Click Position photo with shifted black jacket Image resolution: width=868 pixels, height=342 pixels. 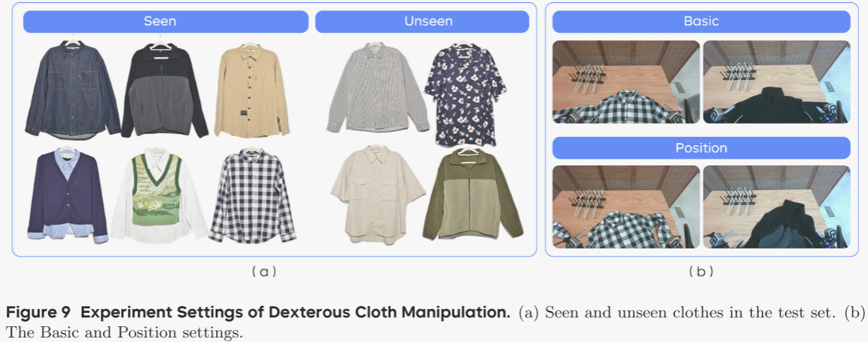(777, 207)
